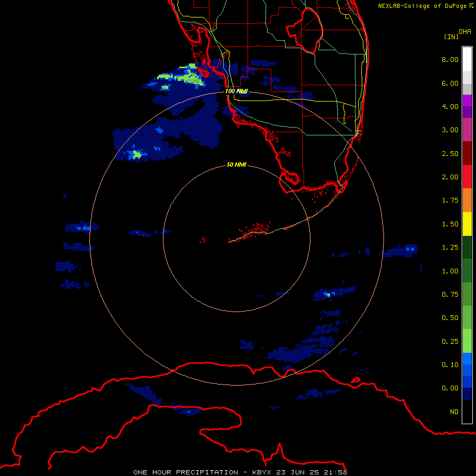This screenshot has width=476, height=476.
Task: Pick the yellow swatch beside 1.50
Action: click(x=467, y=224)
